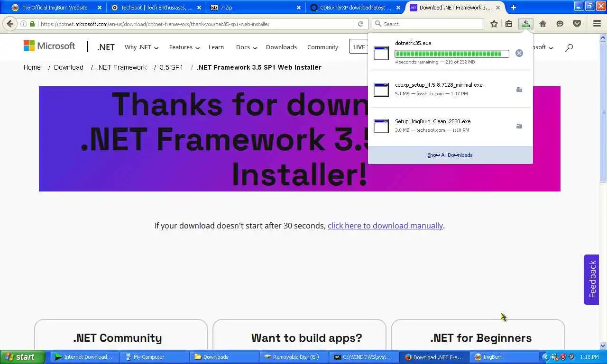Bookmark this page with the star icon
Image resolution: width=607 pixels, height=364 pixels.
pyautogui.click(x=494, y=24)
